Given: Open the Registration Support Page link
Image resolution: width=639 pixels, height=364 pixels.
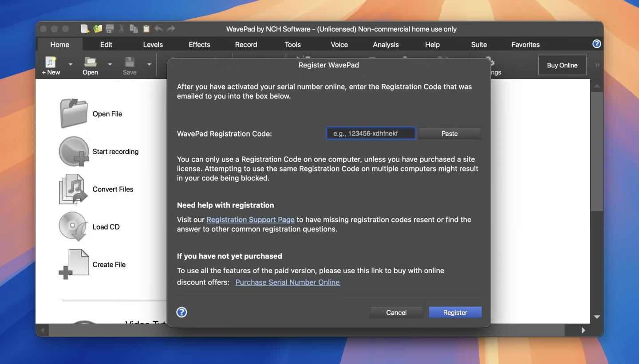Looking at the screenshot, I should coord(250,219).
